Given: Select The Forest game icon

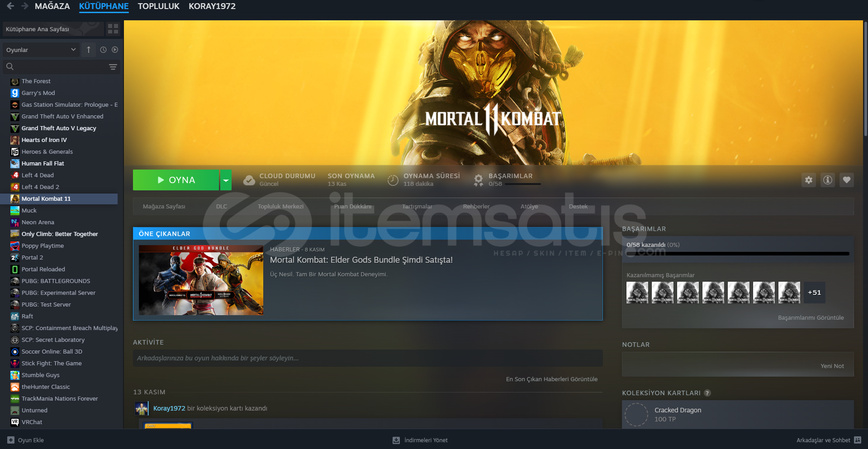Looking at the screenshot, I should (x=15, y=81).
